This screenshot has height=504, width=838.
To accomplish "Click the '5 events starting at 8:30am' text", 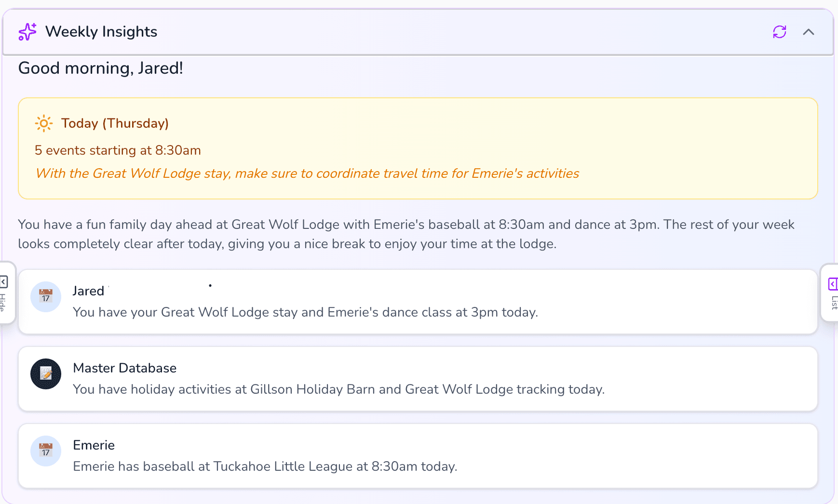I will click(x=117, y=150).
